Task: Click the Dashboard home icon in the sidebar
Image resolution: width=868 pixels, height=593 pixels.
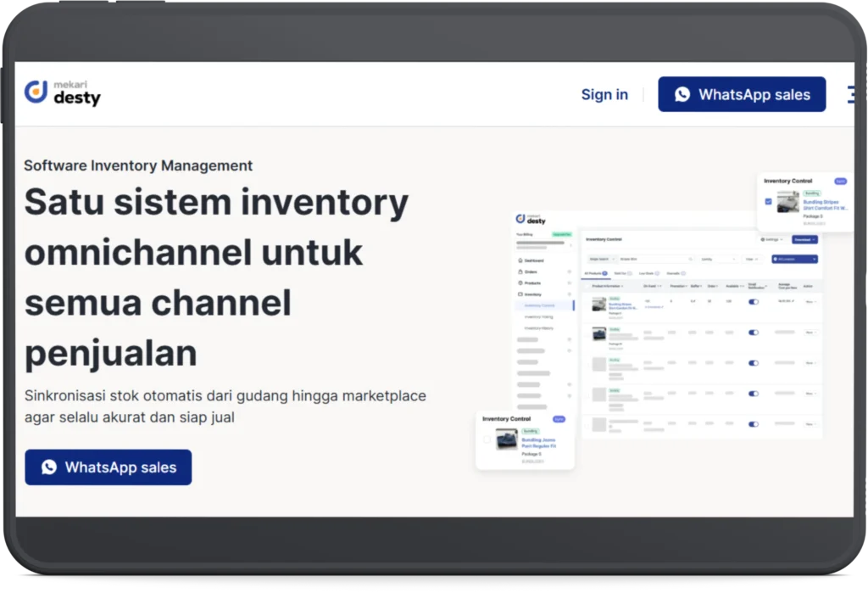Action: [520, 260]
